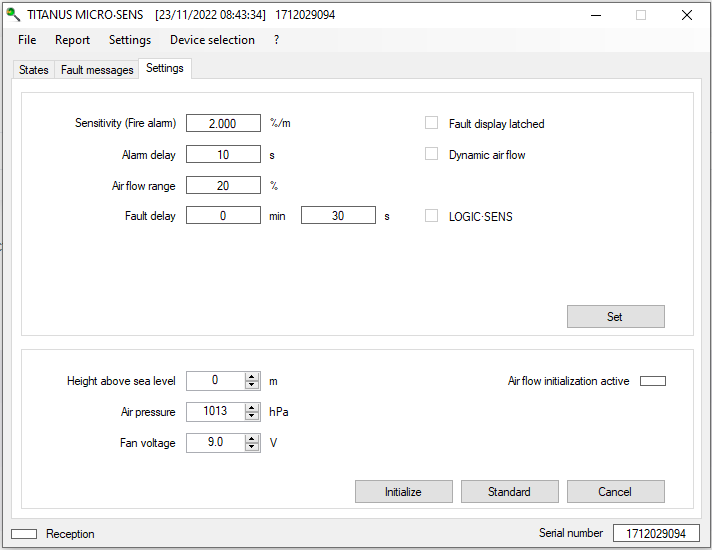Image resolution: width=712 pixels, height=550 pixels.
Task: Enable Fault display latched checkbox
Action: click(431, 123)
